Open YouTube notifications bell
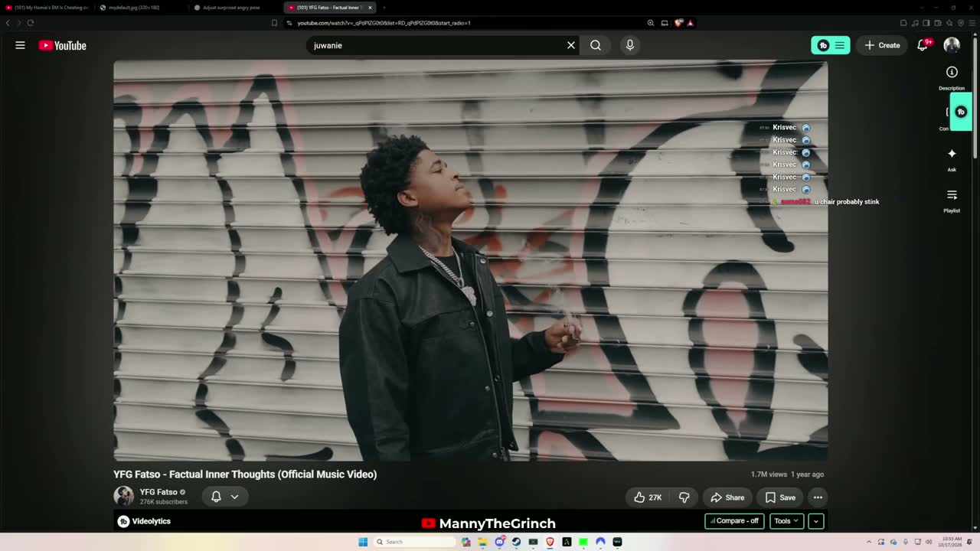The height and width of the screenshot is (551, 980). pos(923,45)
